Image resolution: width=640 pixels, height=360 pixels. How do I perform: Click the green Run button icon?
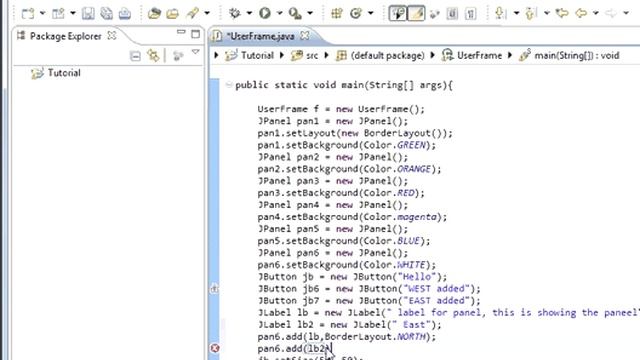265,13
